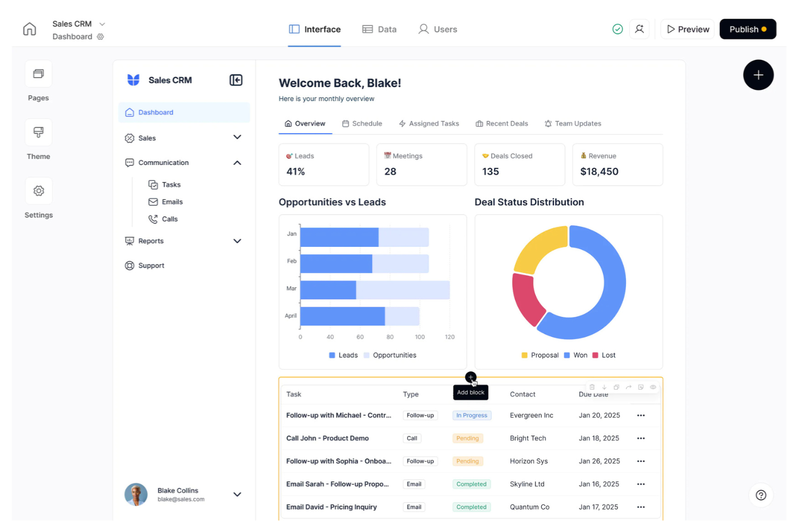Delete the task table block with trash icon
798x532 pixels.
[592, 387]
